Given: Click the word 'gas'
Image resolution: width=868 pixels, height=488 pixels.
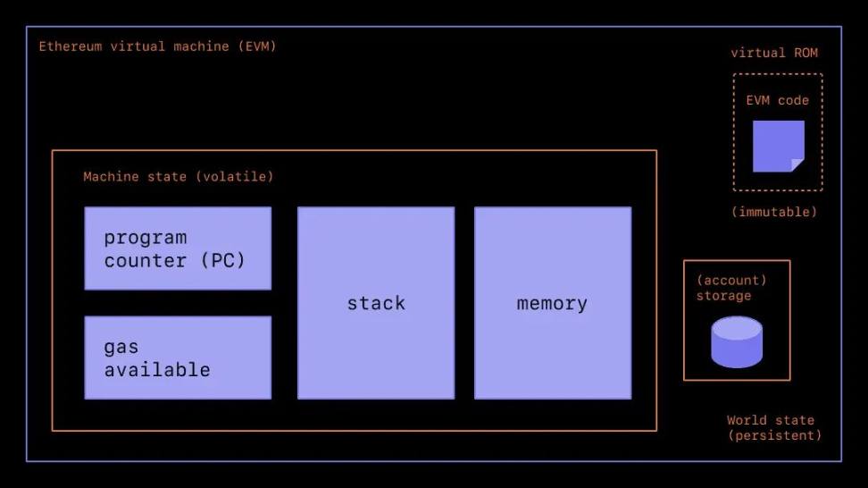Looking at the screenshot, I should [121, 347].
